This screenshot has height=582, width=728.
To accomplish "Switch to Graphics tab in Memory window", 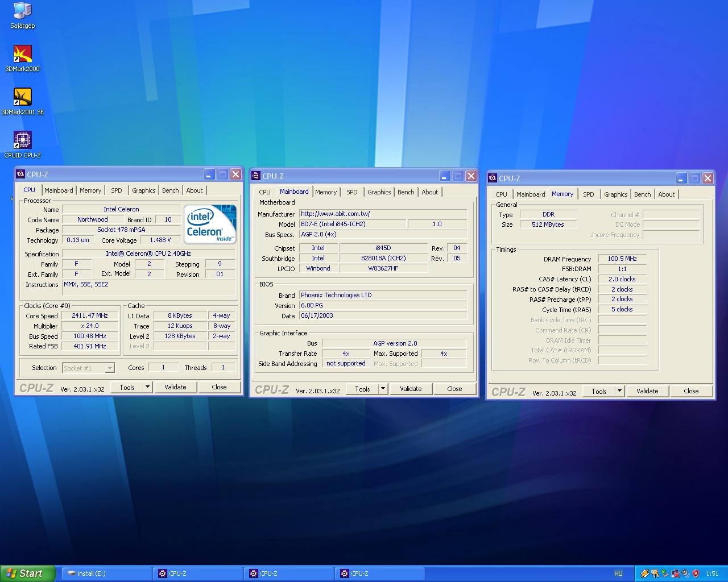I will (616, 194).
